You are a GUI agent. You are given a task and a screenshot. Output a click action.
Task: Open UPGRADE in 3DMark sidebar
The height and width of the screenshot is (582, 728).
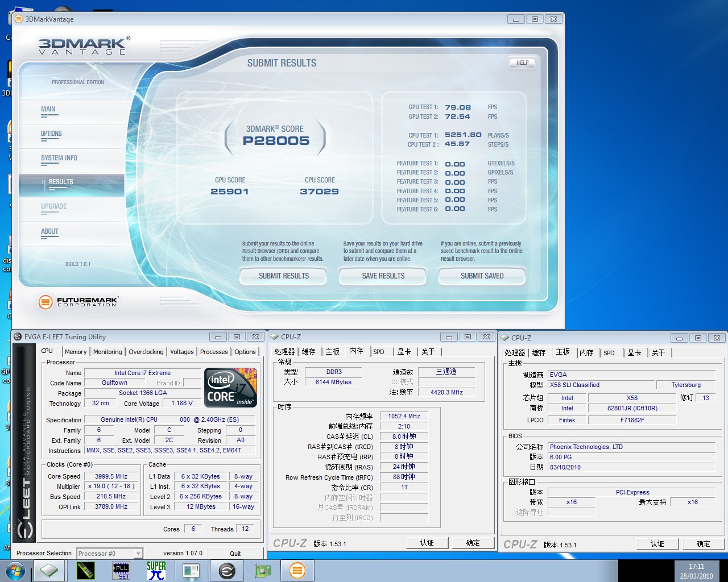(53, 207)
